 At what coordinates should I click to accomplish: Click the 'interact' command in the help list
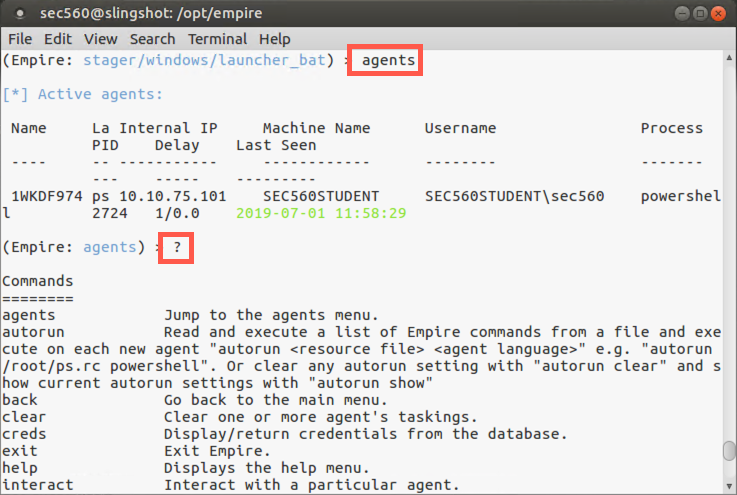[x=38, y=485]
